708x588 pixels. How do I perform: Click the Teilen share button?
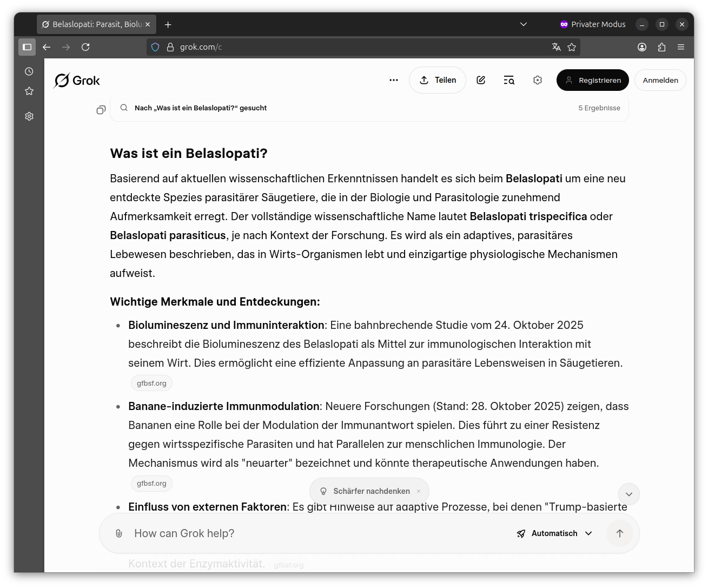(x=437, y=80)
